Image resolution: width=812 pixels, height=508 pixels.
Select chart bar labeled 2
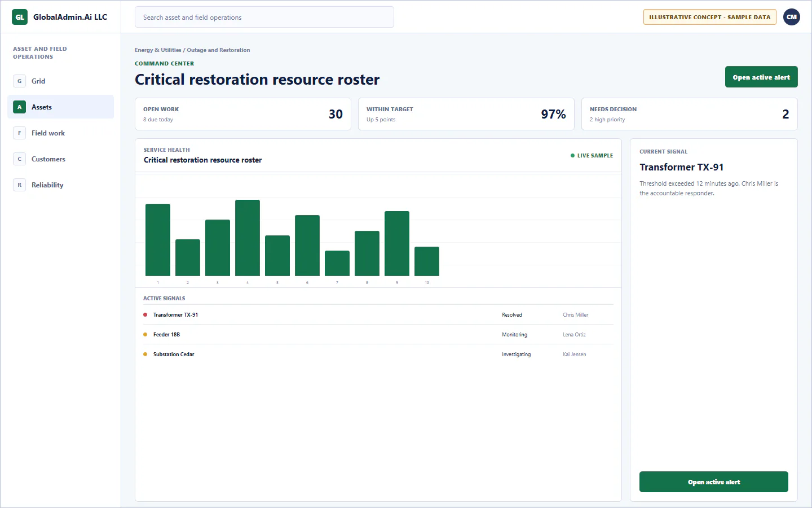(x=188, y=257)
